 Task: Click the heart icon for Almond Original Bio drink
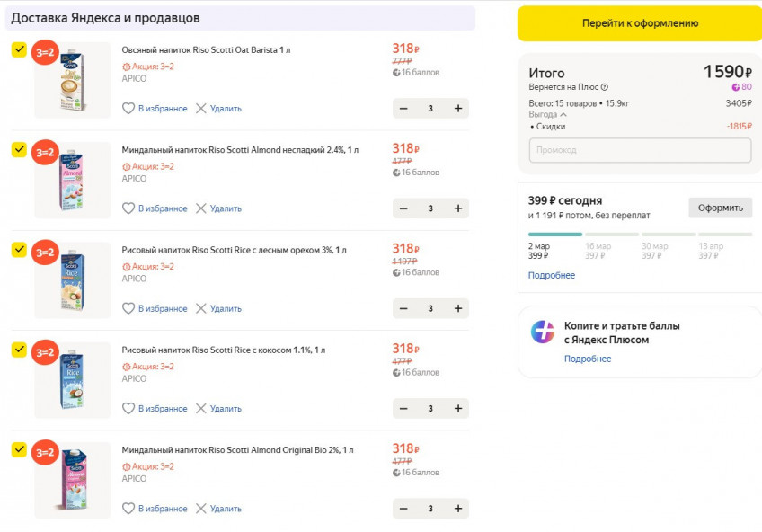tap(128, 508)
